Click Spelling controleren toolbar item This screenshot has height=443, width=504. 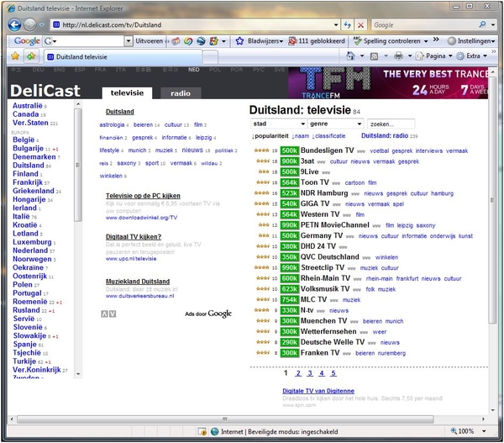(387, 41)
